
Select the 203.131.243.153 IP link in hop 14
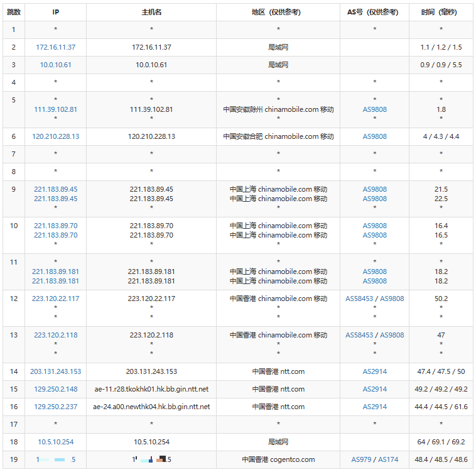56,371
